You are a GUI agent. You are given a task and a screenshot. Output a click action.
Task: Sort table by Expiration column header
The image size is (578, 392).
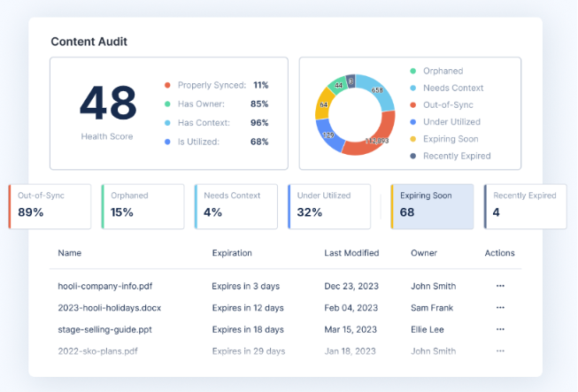click(232, 253)
